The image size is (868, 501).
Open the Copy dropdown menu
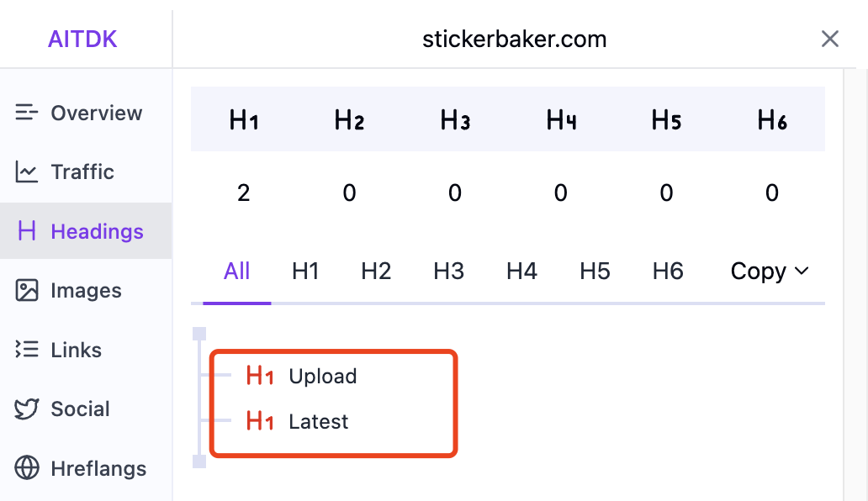point(769,272)
